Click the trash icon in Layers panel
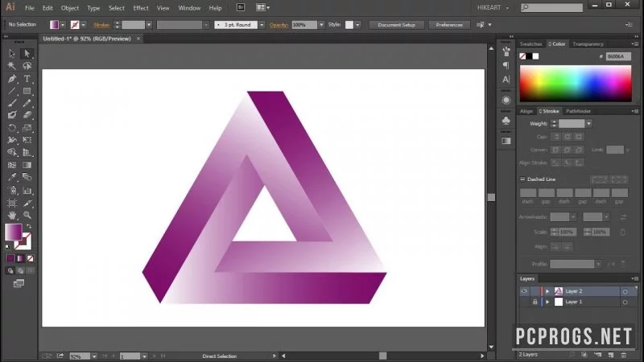 (624, 355)
